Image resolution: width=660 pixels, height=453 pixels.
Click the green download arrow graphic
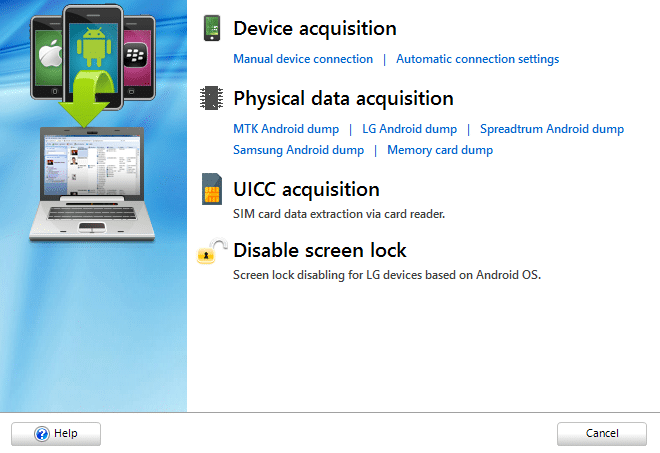pos(86,99)
